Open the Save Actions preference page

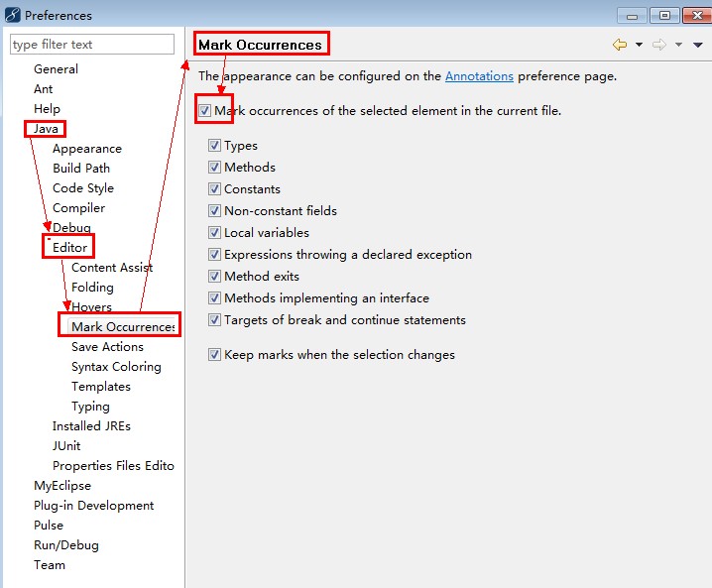click(107, 347)
